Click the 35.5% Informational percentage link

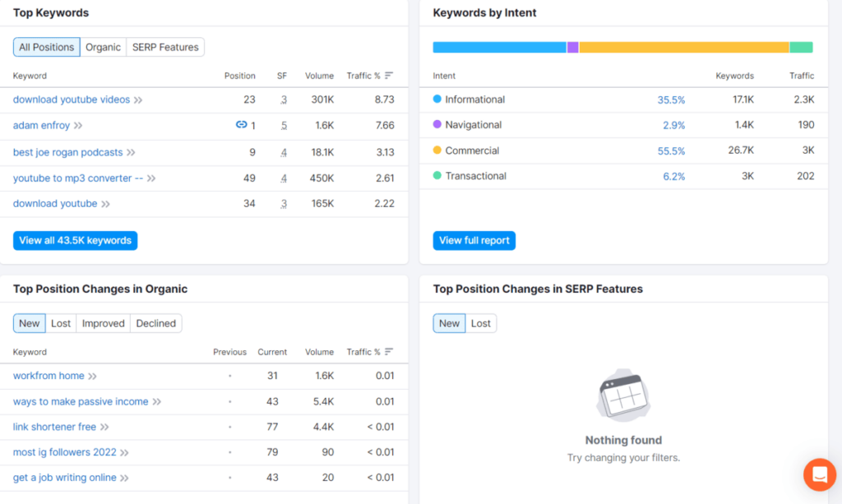[671, 99]
